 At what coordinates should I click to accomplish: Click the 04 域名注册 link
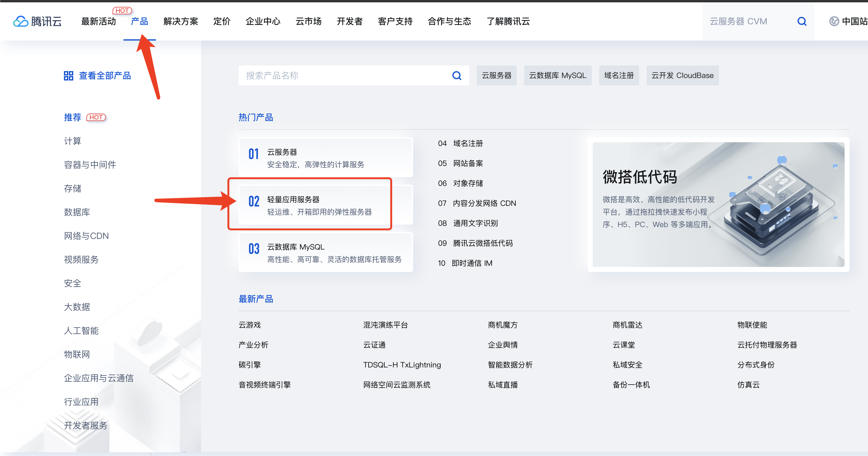pos(460,143)
